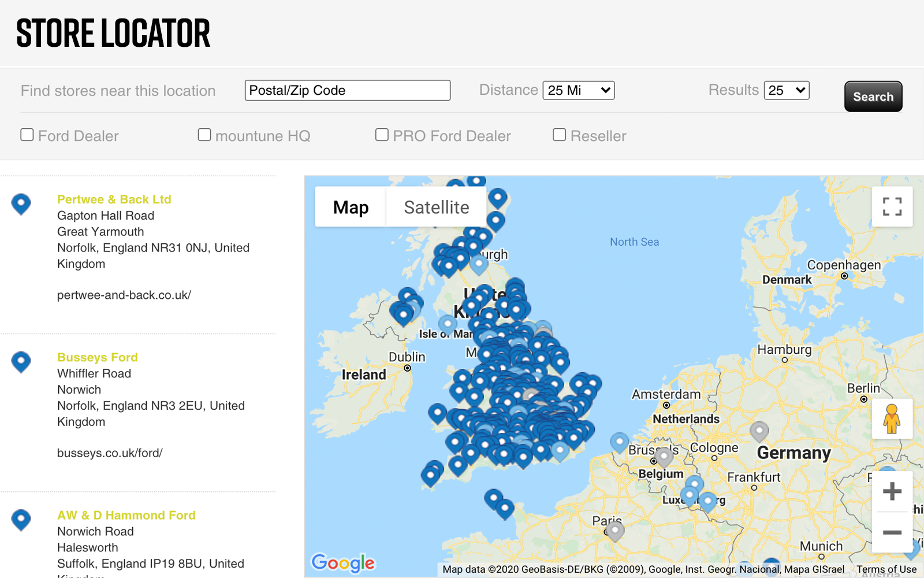This screenshot has width=924, height=578.
Task: Select the pin icon beside Pertwee & Back Ltd
Action: [x=21, y=204]
